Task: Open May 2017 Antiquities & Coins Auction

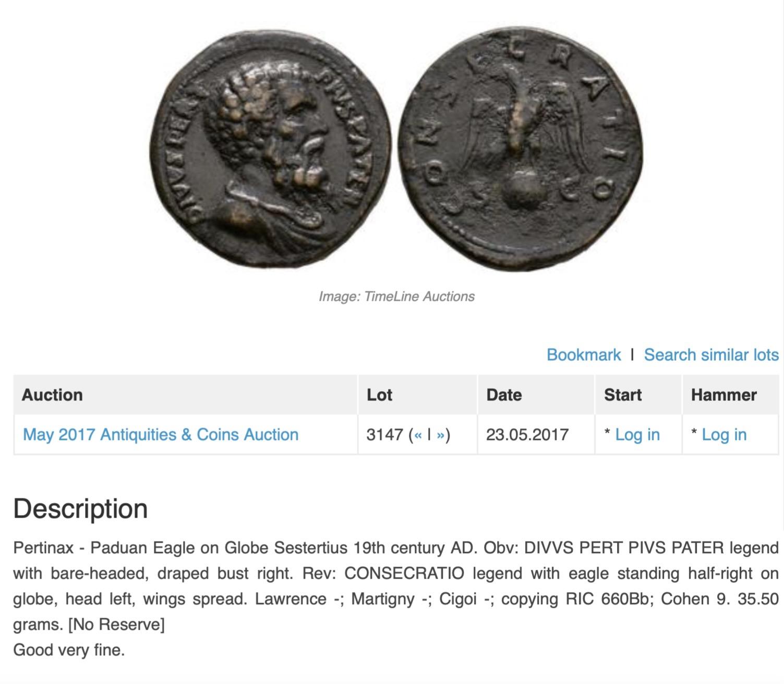Action: (161, 435)
